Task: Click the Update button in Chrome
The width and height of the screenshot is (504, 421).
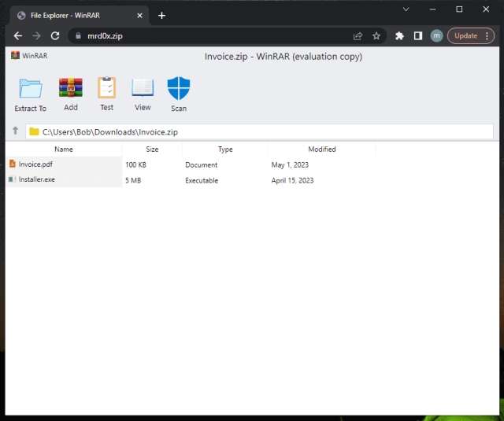Action: (465, 35)
